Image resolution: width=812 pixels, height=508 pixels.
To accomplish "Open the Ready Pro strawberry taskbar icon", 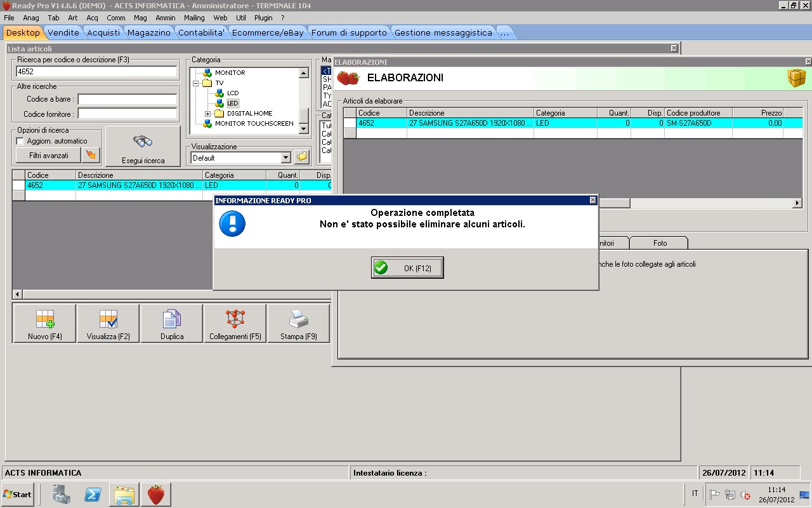I will click(156, 494).
